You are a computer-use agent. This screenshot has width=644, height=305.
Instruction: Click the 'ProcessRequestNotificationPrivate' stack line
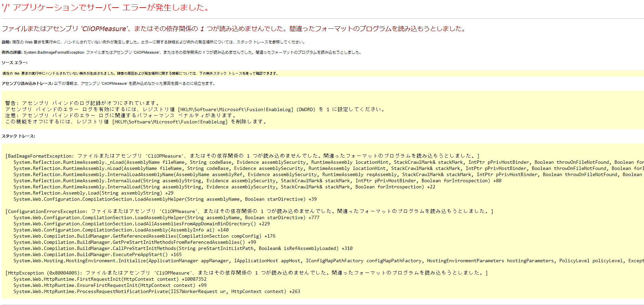point(157,291)
